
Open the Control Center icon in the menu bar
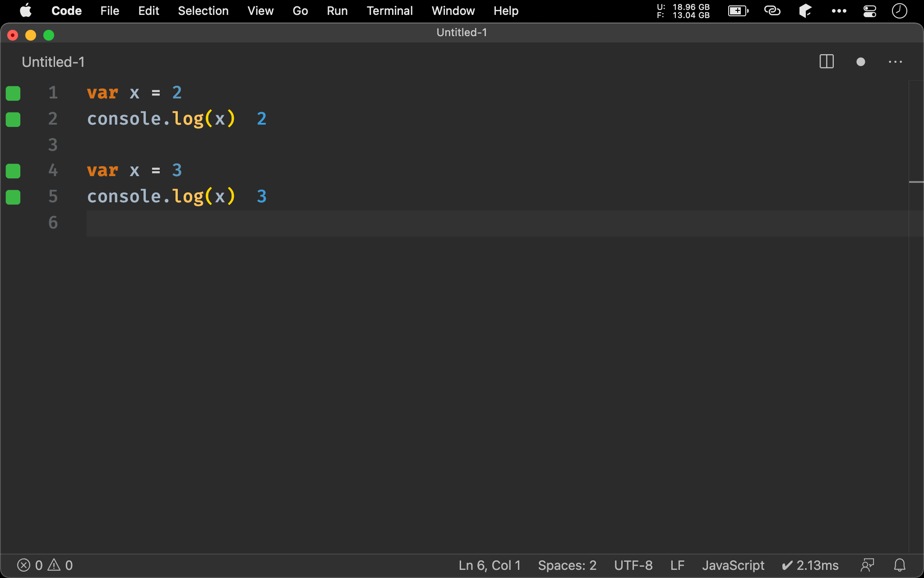click(869, 11)
